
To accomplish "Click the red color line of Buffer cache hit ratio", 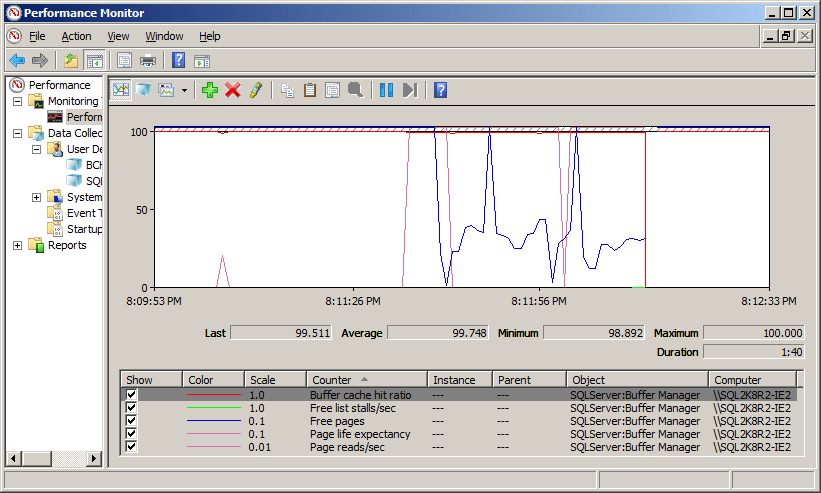I will tap(214, 395).
